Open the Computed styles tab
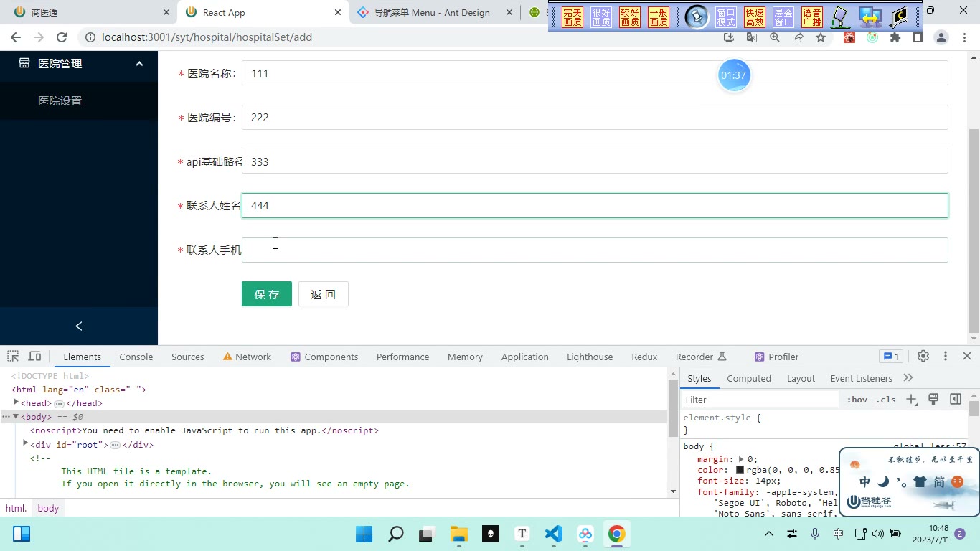 tap(749, 378)
